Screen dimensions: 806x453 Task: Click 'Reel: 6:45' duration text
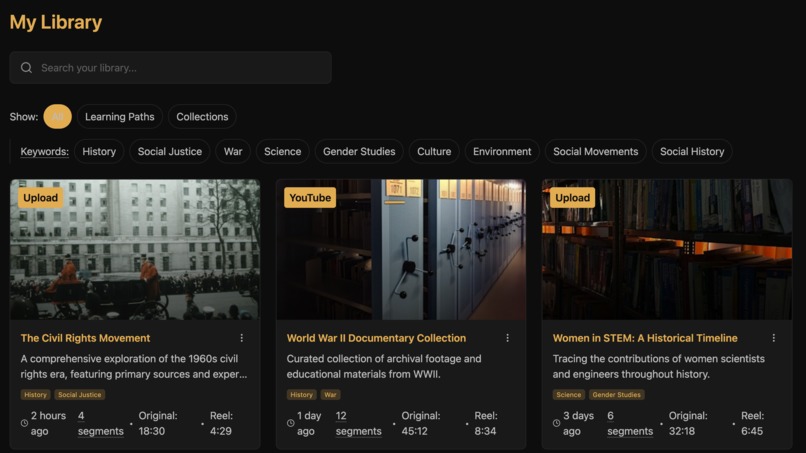pyautogui.click(x=753, y=423)
